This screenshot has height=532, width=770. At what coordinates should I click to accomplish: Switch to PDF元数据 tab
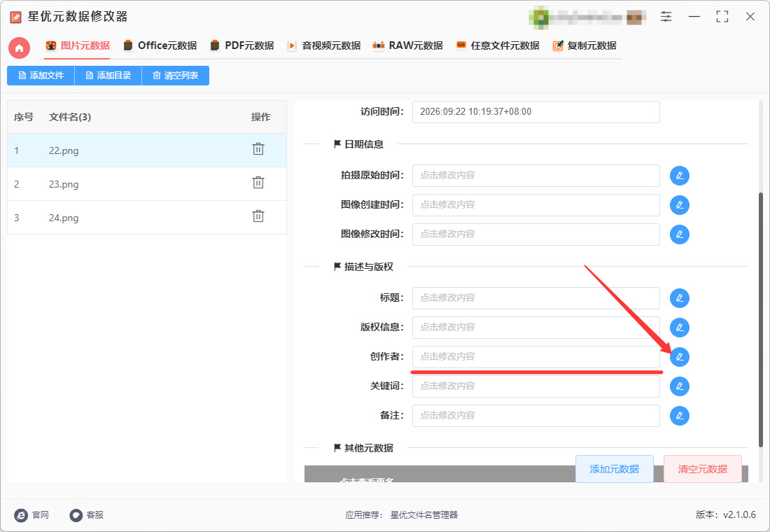point(241,45)
